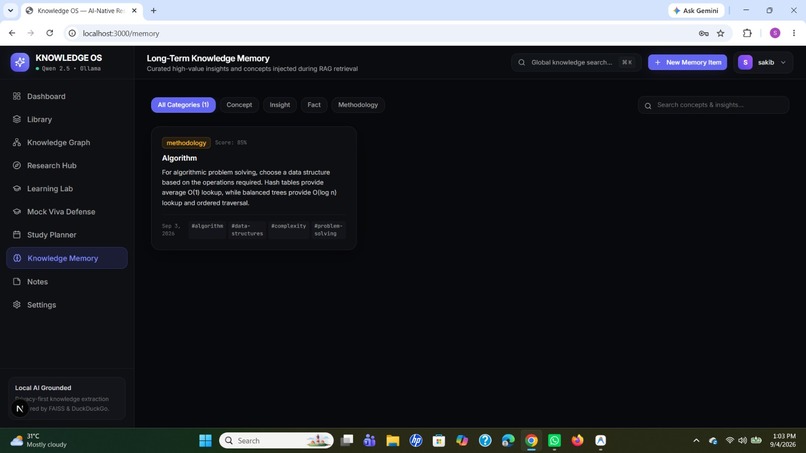The image size is (806, 453).
Task: Bookmark this page with star icon
Action: click(721, 33)
